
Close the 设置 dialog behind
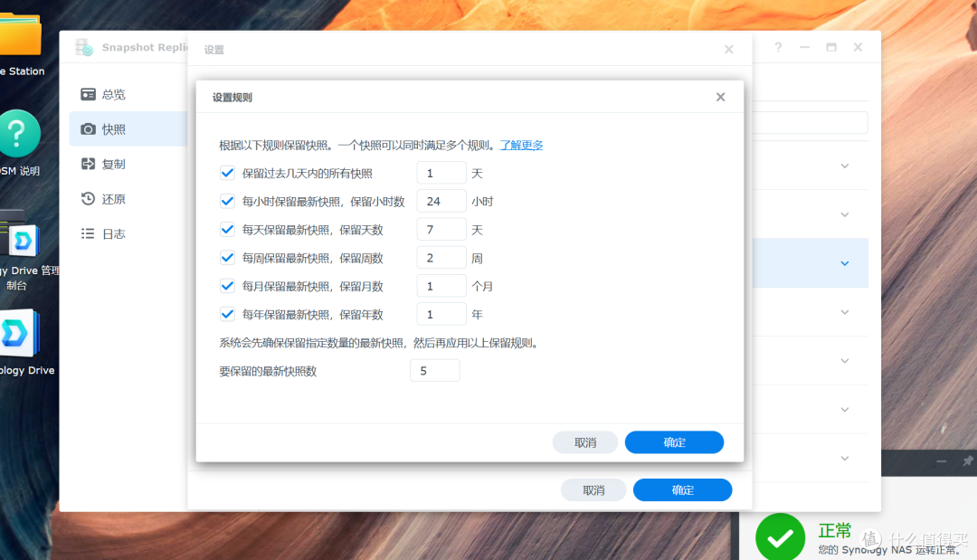pos(728,49)
